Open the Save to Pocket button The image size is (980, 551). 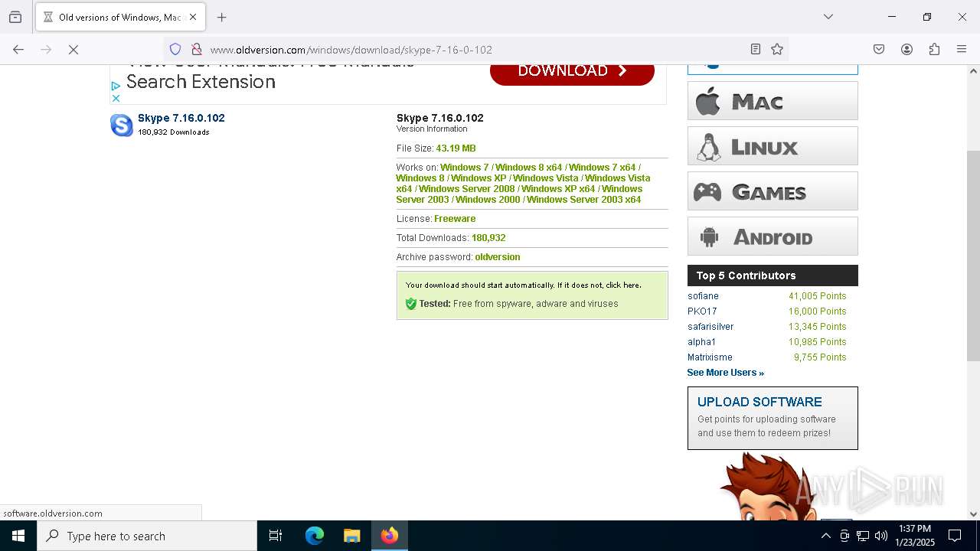(x=879, y=49)
